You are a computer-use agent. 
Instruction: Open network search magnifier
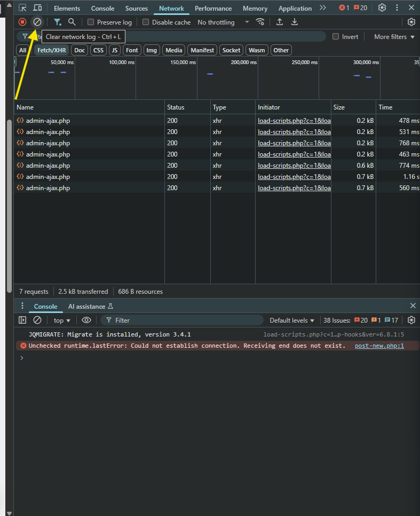coord(72,22)
